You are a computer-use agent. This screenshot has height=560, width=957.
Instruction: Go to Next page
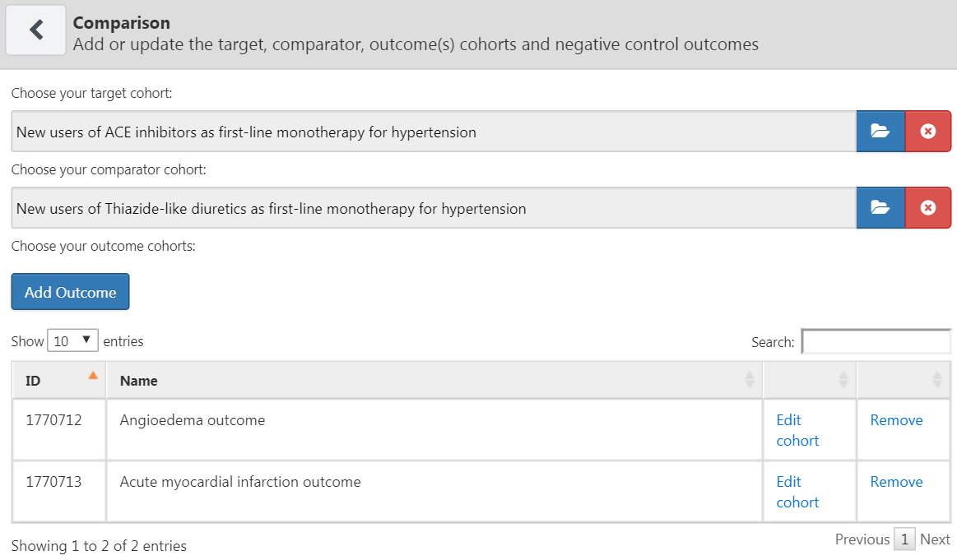coord(935,539)
